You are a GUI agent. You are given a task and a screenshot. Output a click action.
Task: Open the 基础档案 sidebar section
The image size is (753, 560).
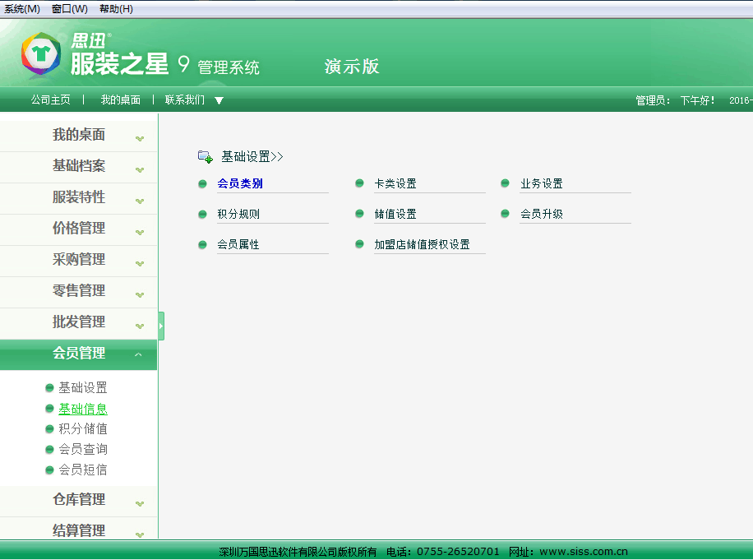pyautogui.click(x=79, y=166)
